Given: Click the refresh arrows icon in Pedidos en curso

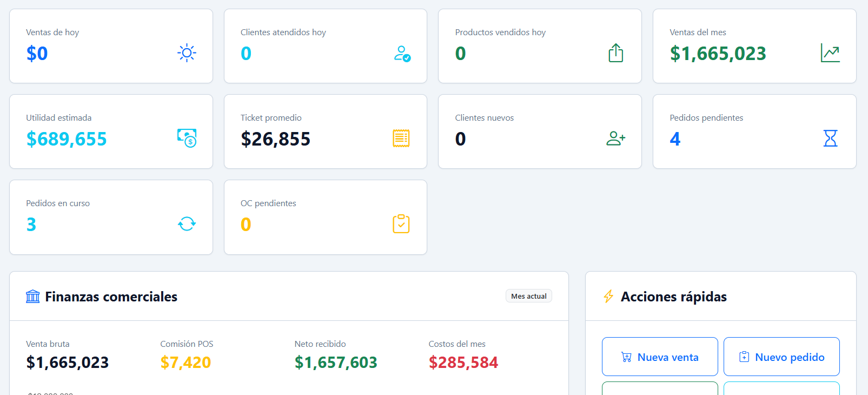Looking at the screenshot, I should tap(187, 224).
